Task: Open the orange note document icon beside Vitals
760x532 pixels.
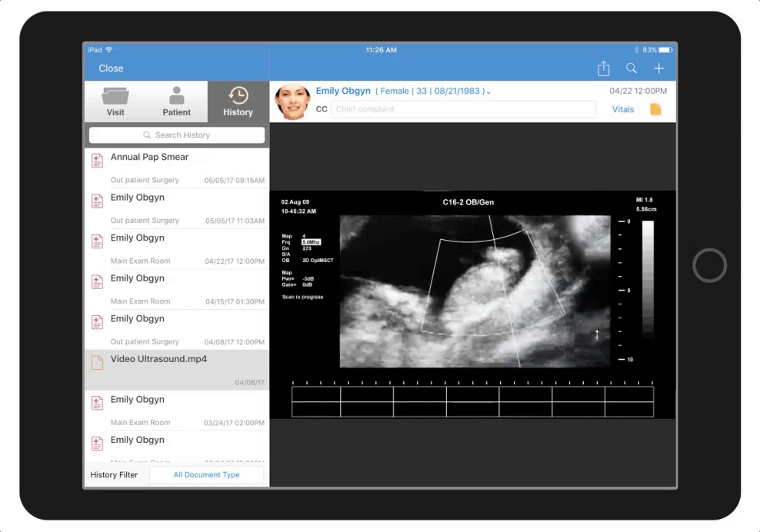Action: [x=655, y=109]
